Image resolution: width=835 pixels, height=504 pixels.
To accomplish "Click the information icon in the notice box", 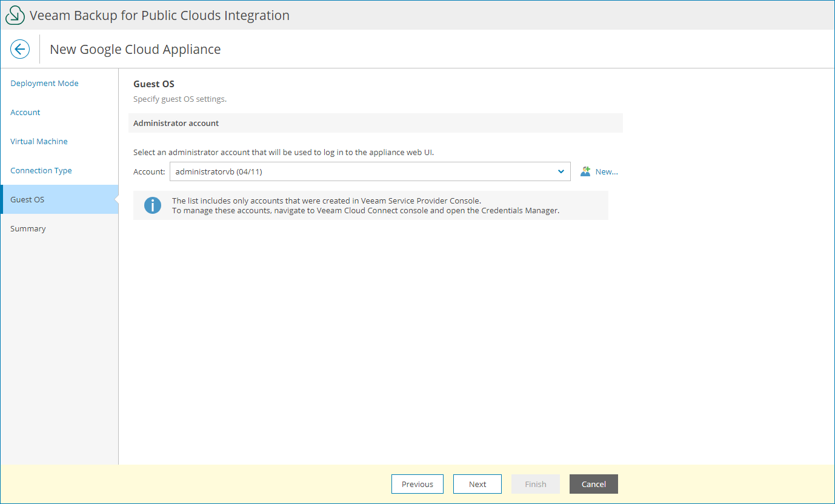I will 152,205.
